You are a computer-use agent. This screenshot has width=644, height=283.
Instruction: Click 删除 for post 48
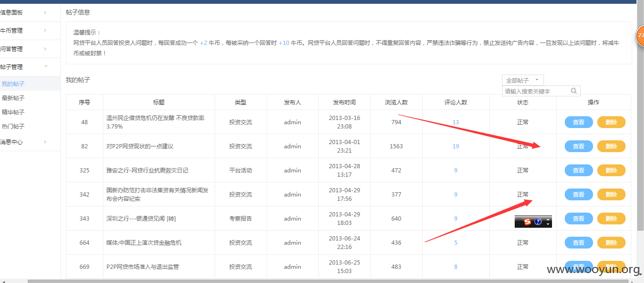(611, 122)
